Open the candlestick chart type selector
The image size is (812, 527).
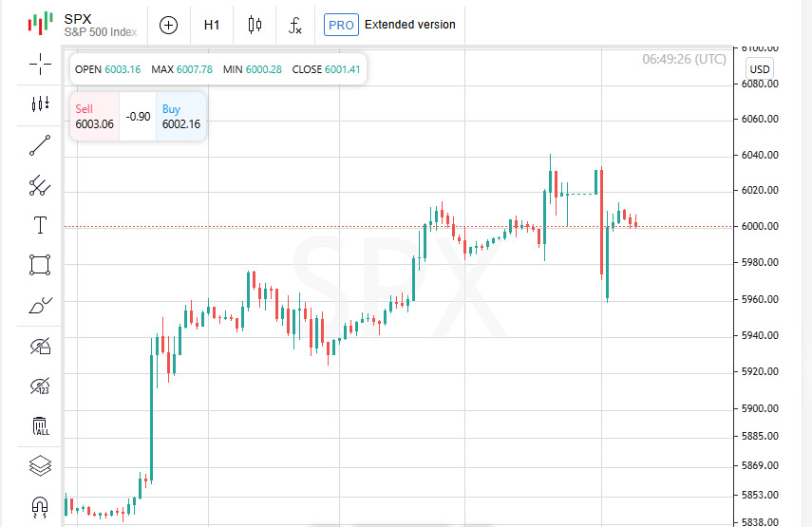coord(254,25)
